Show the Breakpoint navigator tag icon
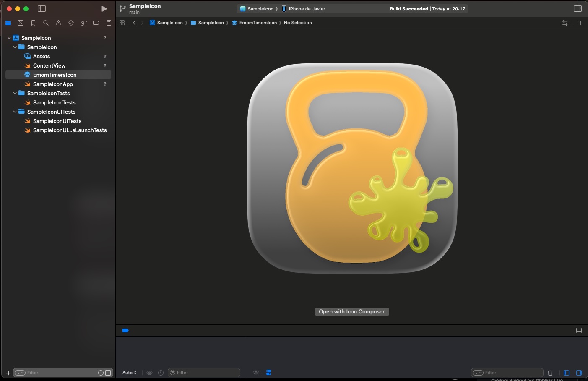 click(x=96, y=23)
